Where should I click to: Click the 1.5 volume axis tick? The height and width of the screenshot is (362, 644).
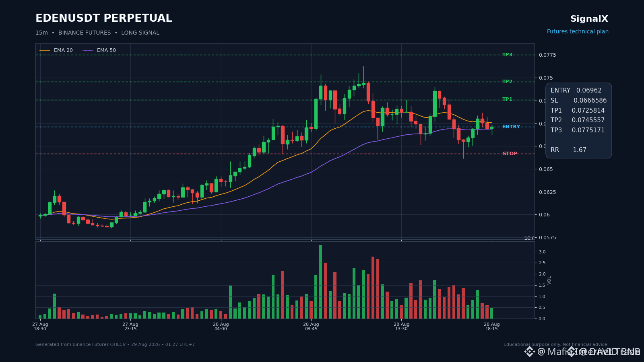tap(542, 286)
